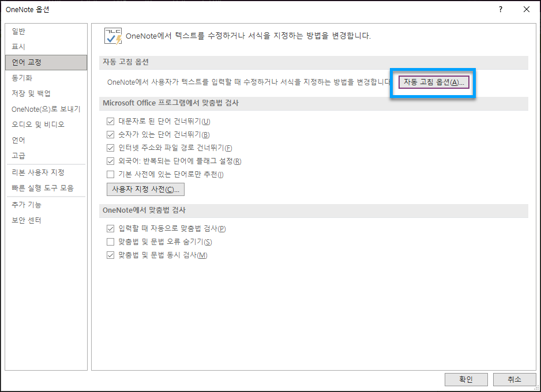Confirm settings with the 확인 button
541x392 pixels.
pyautogui.click(x=465, y=379)
